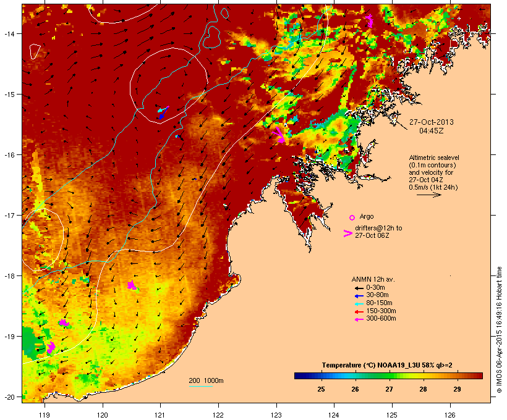Click the 'drifters@12h to' legend label

[378, 228]
